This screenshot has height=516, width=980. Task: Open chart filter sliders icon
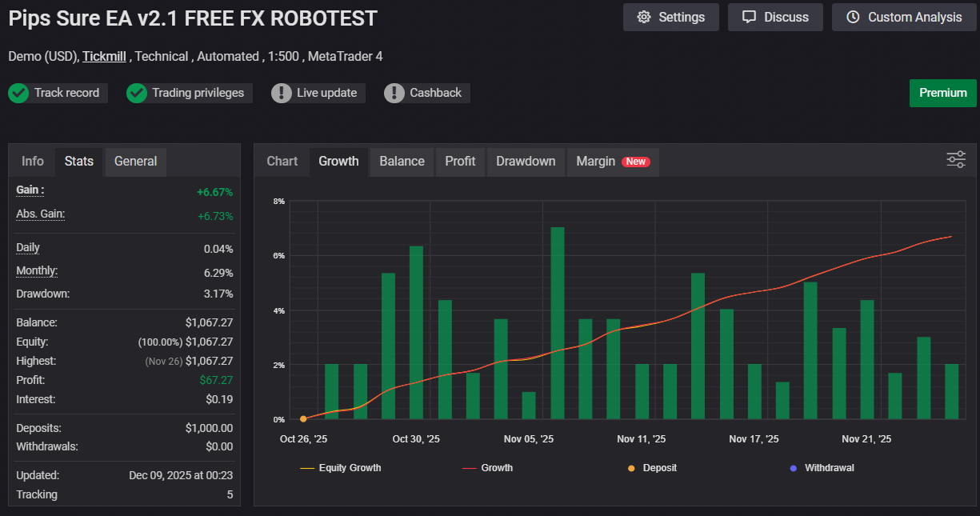click(956, 159)
